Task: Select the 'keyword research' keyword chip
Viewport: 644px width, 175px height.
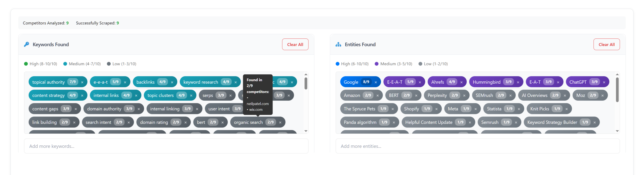Action: pos(200,82)
